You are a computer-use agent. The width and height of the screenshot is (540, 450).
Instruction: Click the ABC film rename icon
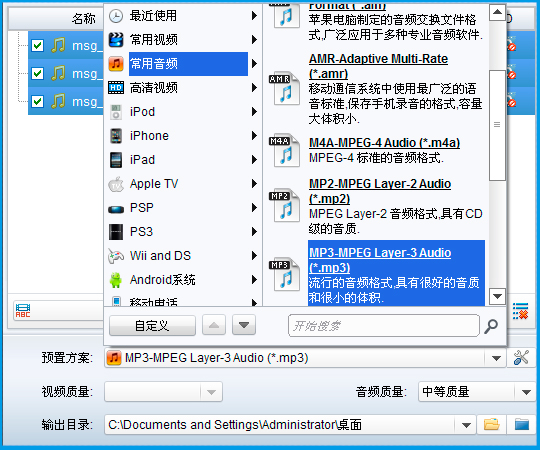(23, 311)
